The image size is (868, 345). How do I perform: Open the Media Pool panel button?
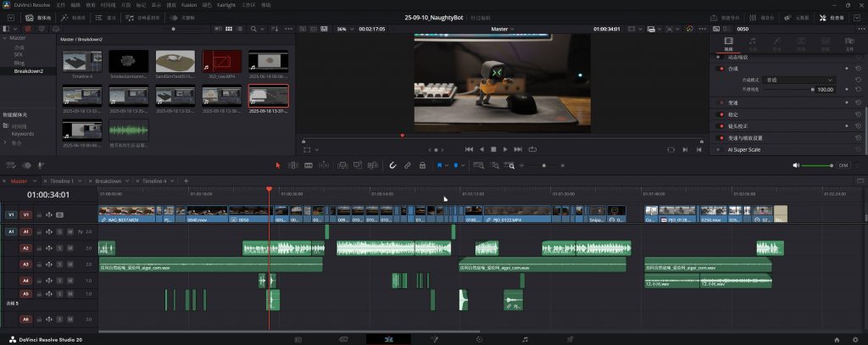39,17
